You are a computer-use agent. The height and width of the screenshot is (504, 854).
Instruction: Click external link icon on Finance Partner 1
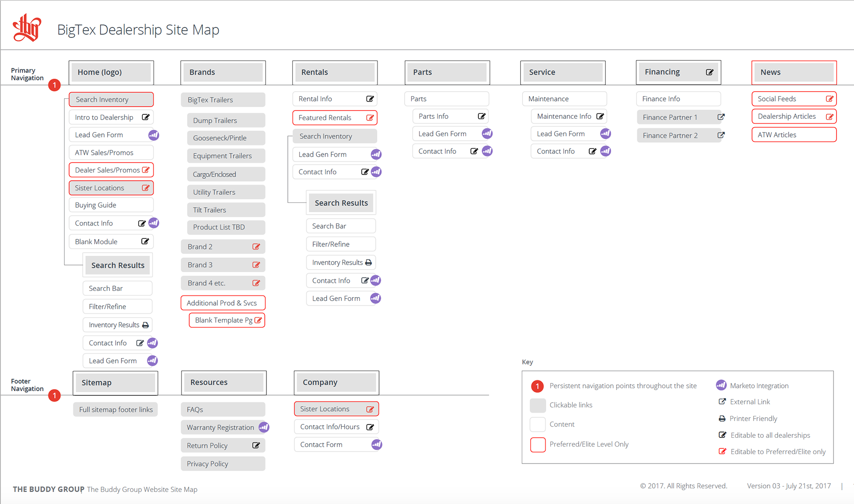[x=721, y=117]
